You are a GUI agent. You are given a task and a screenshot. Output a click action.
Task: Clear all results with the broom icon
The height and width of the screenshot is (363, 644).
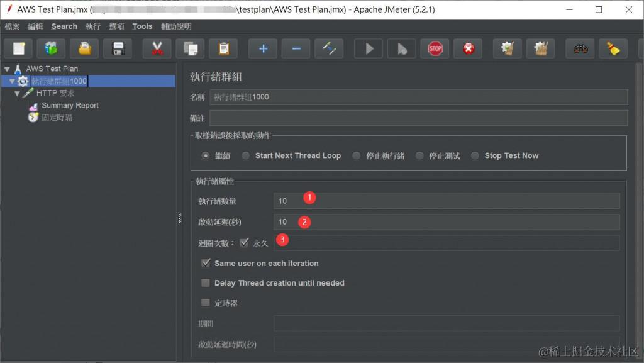tap(613, 48)
